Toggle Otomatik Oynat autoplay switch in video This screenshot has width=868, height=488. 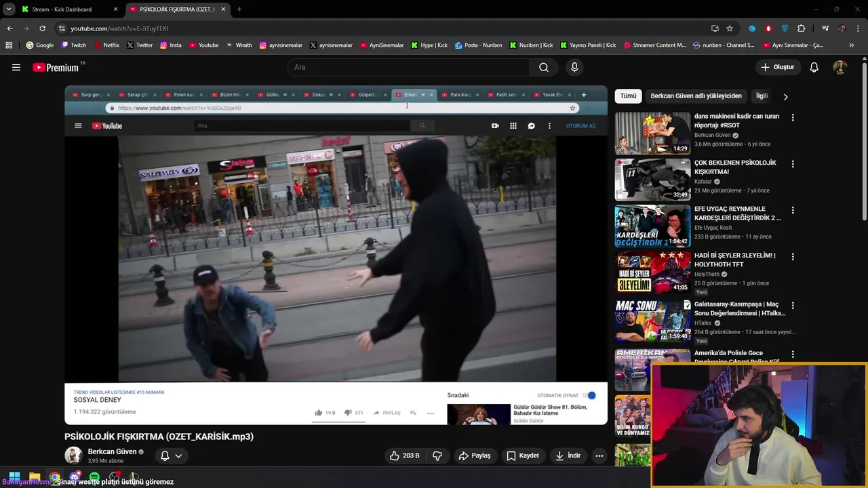[x=590, y=395]
